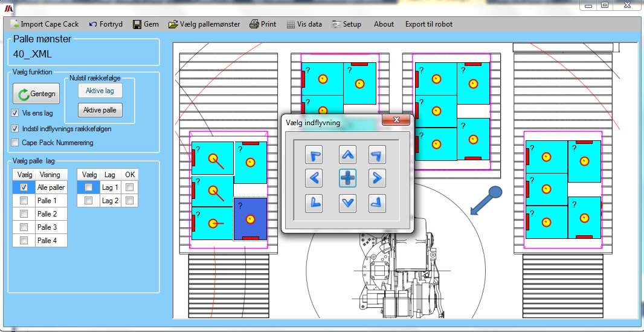This screenshot has width=644, height=332.
Task: Check the Lag 2 Vælg checkbox
Action: [x=88, y=201]
